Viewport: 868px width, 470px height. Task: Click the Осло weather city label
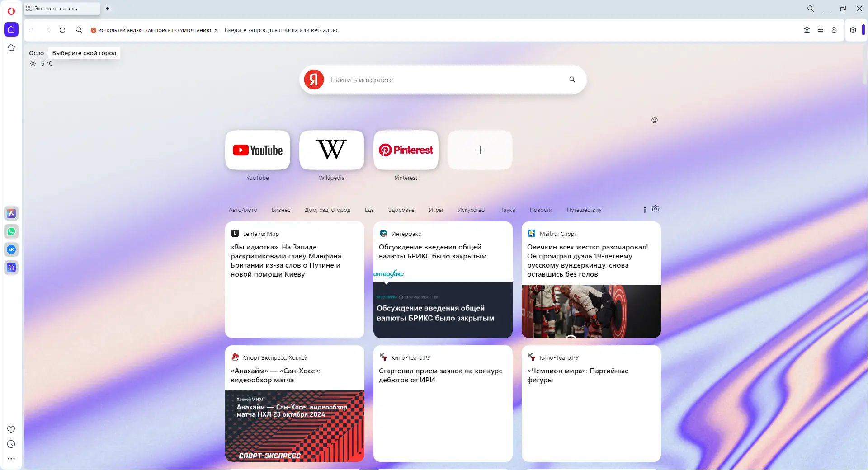click(x=37, y=53)
